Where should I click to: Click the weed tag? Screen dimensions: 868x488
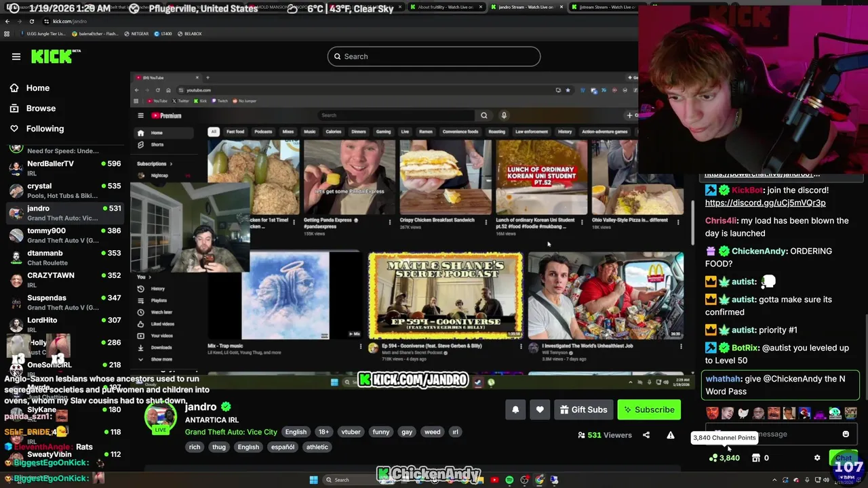pyautogui.click(x=432, y=432)
